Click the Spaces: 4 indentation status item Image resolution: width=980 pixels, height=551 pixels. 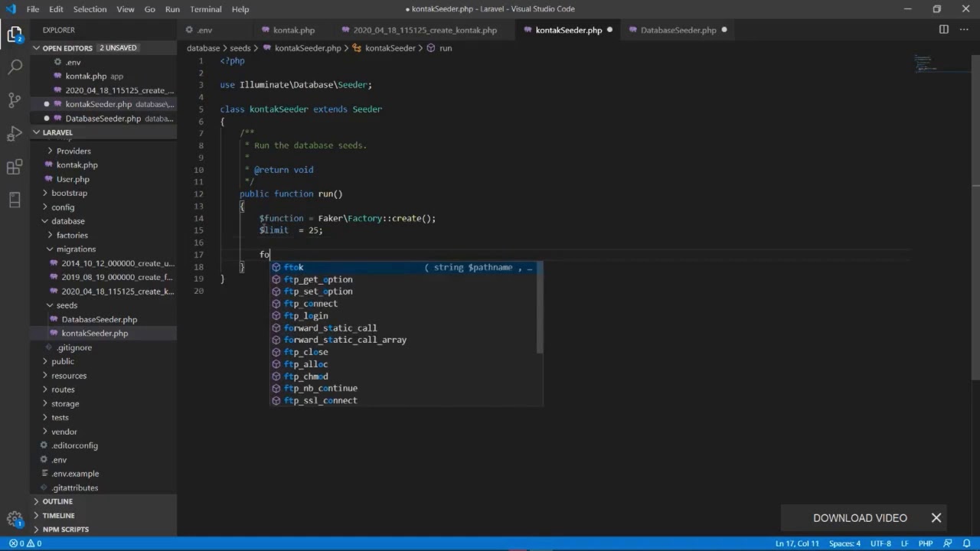click(x=845, y=543)
